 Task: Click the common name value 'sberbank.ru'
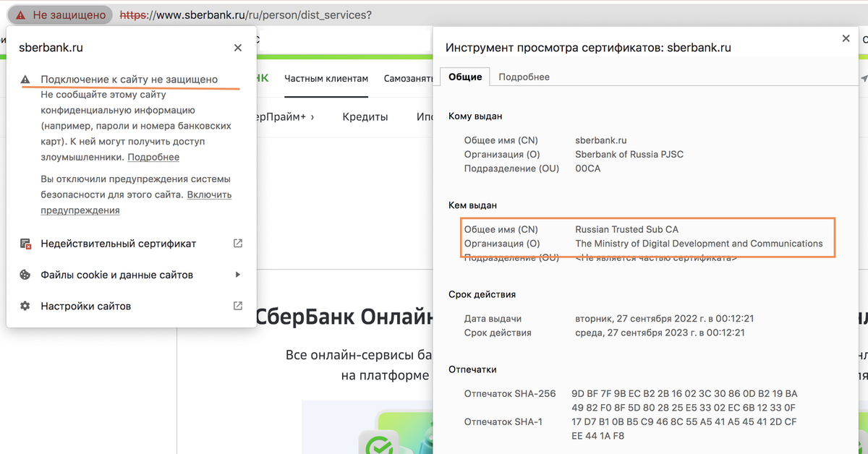click(x=600, y=140)
